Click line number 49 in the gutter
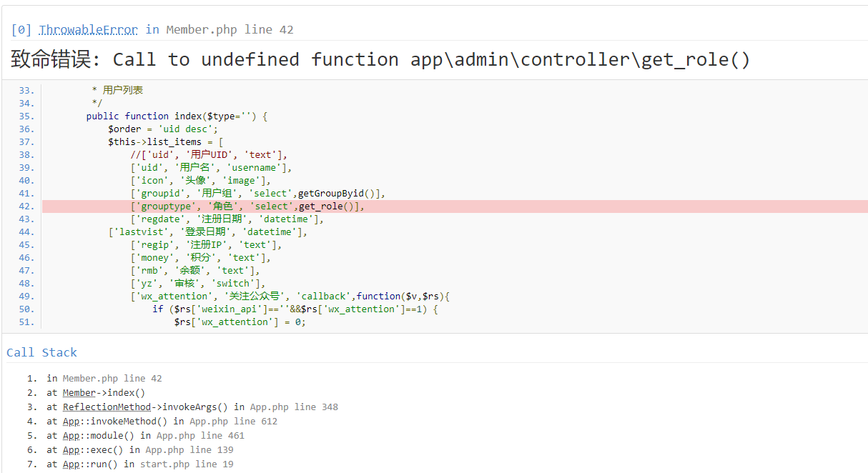868x473 pixels. coord(26,297)
